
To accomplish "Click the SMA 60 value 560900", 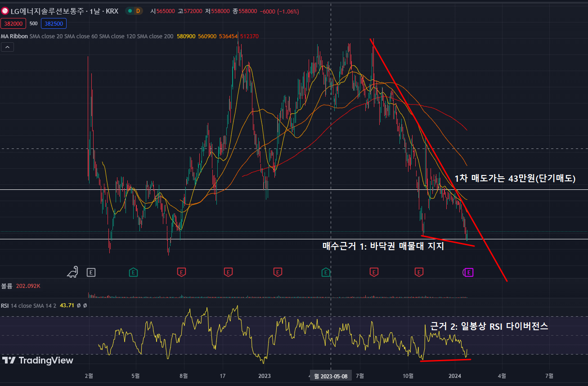I will [207, 36].
